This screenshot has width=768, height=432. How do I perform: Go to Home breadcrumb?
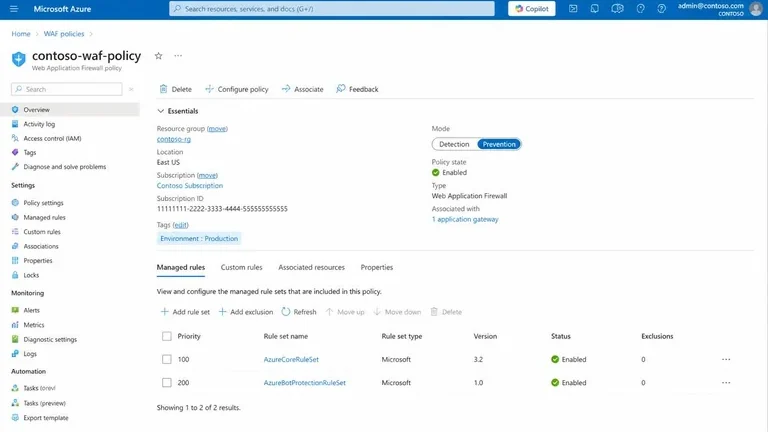21,34
